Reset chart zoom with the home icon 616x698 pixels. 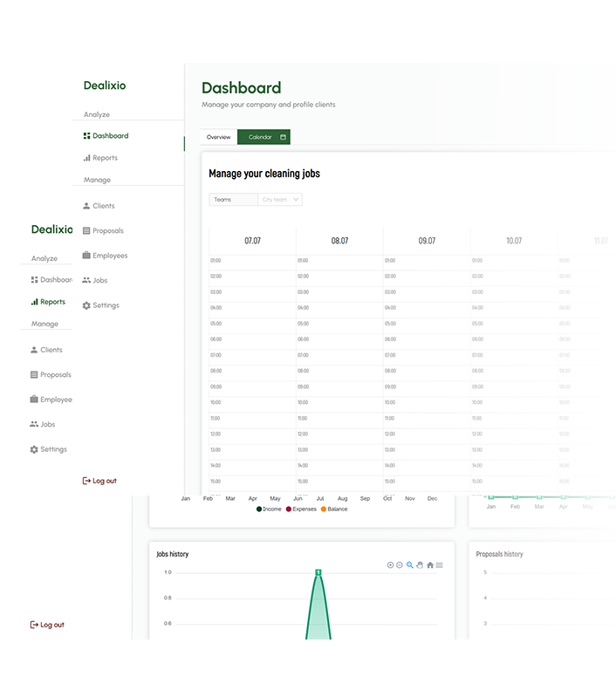coord(430,565)
